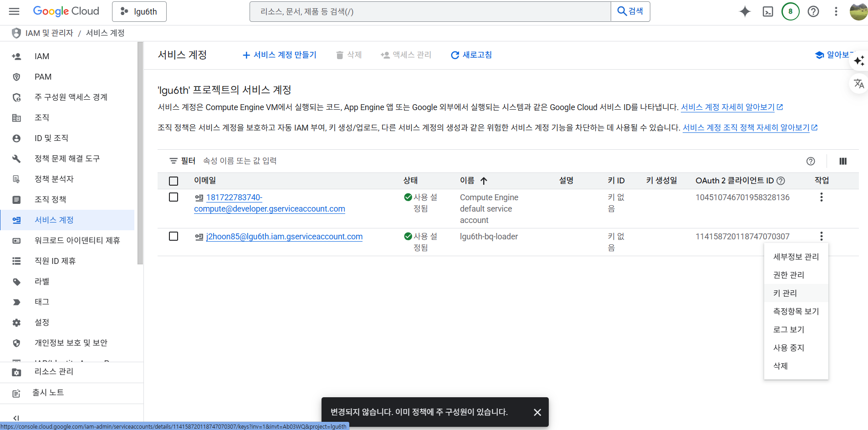This screenshot has height=430, width=868.
Task: Click the OAuth 2 클라이언트 ID help icon
Action: click(781, 181)
